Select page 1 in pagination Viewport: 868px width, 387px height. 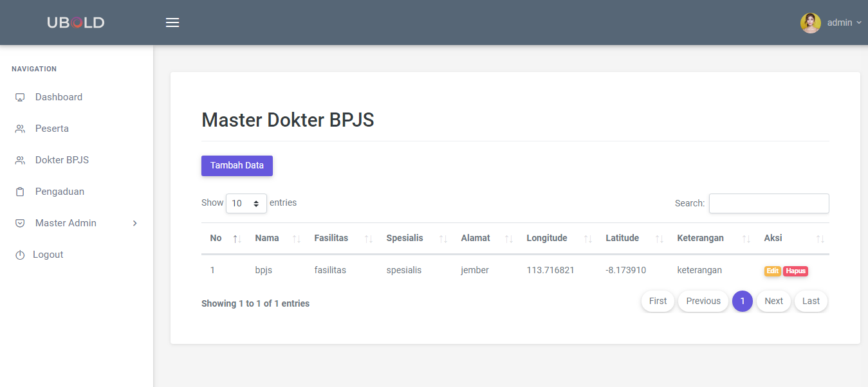click(x=743, y=301)
